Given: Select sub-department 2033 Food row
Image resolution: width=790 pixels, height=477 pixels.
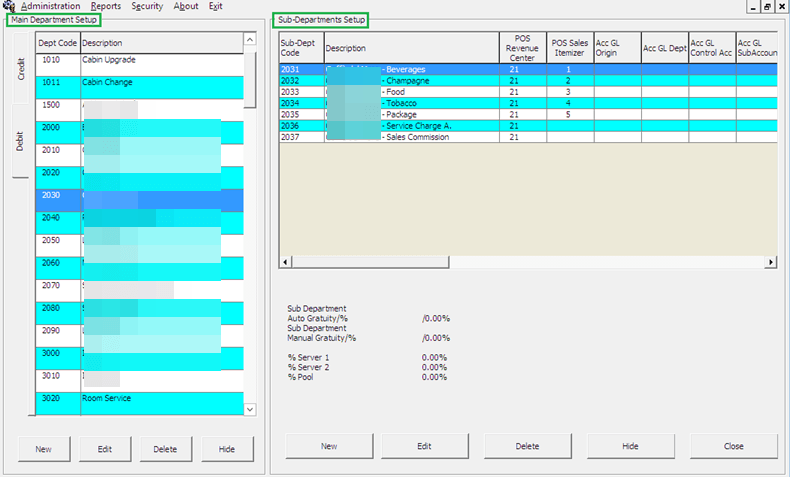Looking at the screenshot, I should 528,92.
